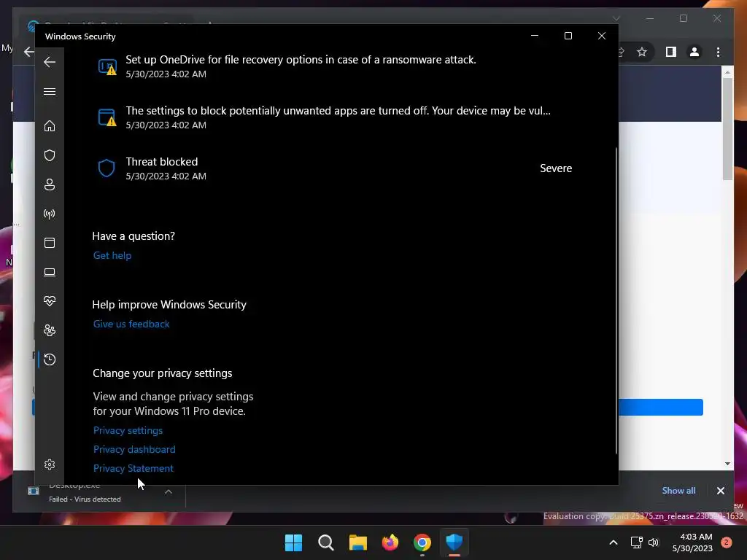
Task: Open notification badge showing 2
Action: point(727,542)
